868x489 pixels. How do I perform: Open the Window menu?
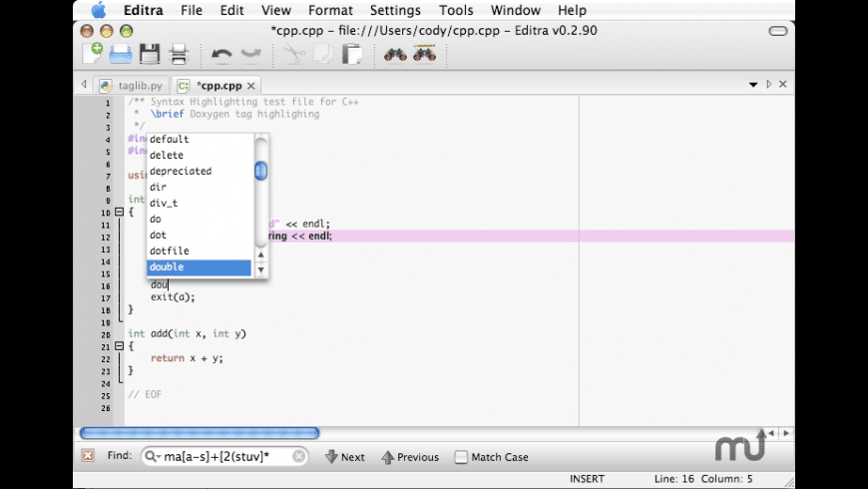pos(516,10)
